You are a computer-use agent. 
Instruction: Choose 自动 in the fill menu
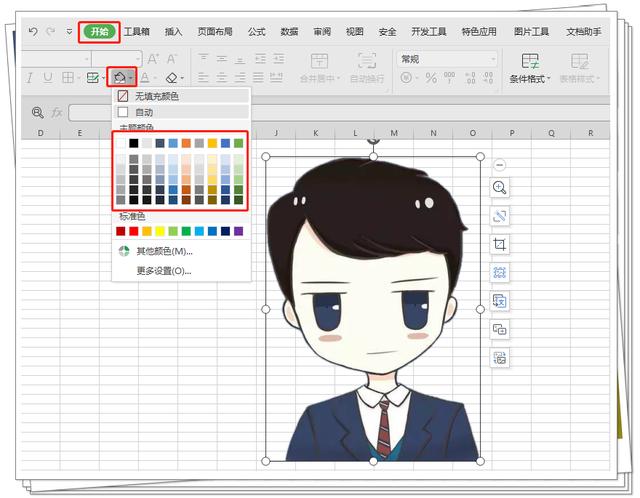click(181, 112)
